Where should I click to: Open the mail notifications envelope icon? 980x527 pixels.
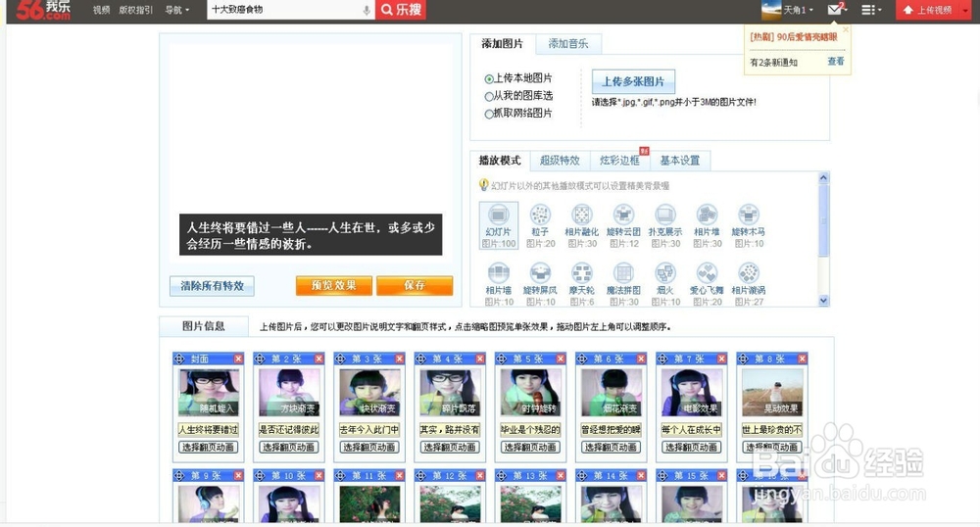click(x=834, y=10)
